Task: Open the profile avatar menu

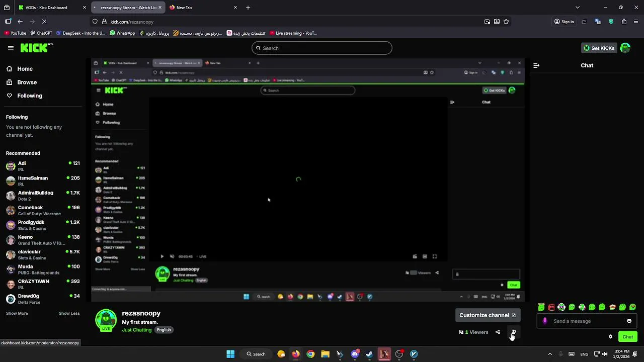Action: (625, 48)
